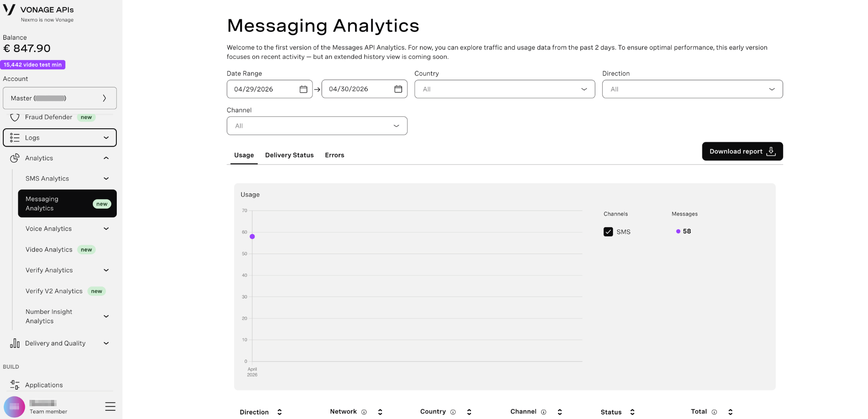Open the Applications link

coord(44,385)
